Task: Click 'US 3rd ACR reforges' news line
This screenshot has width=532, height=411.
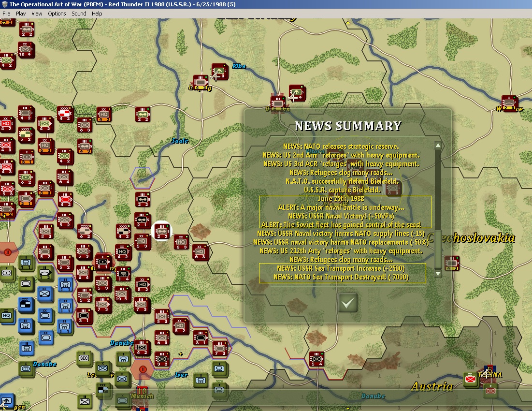Action: point(341,164)
